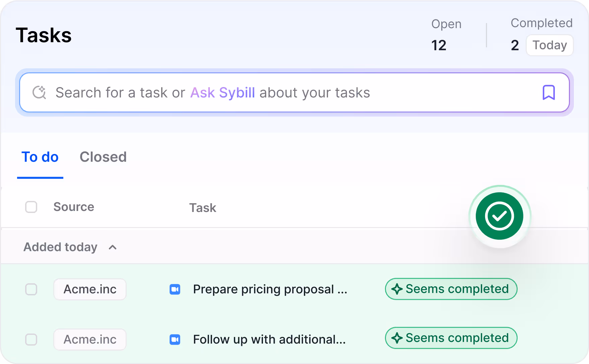Click the Zoom icon beside Follow up task
Viewport: 589px width, 364px height.
click(x=175, y=340)
